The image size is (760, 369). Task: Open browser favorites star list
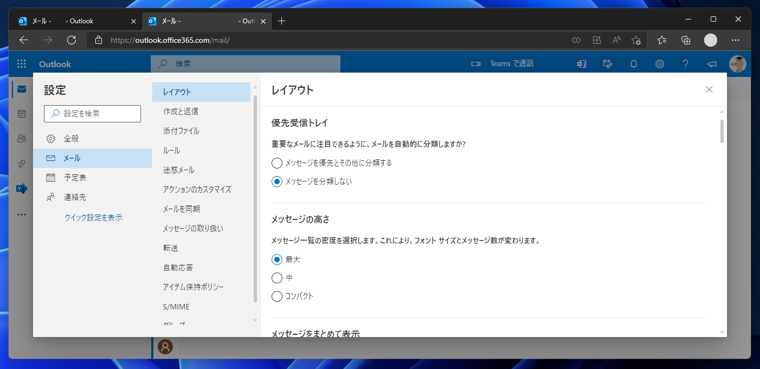(x=662, y=40)
